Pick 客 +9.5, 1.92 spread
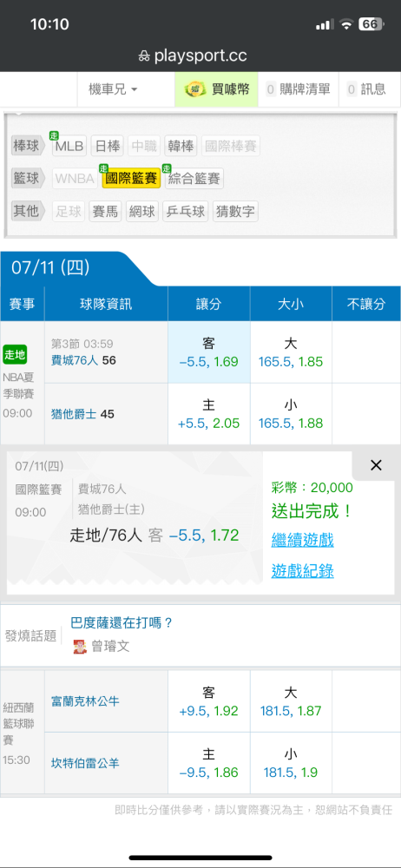Screen dimensions: 401x868 point(209,701)
